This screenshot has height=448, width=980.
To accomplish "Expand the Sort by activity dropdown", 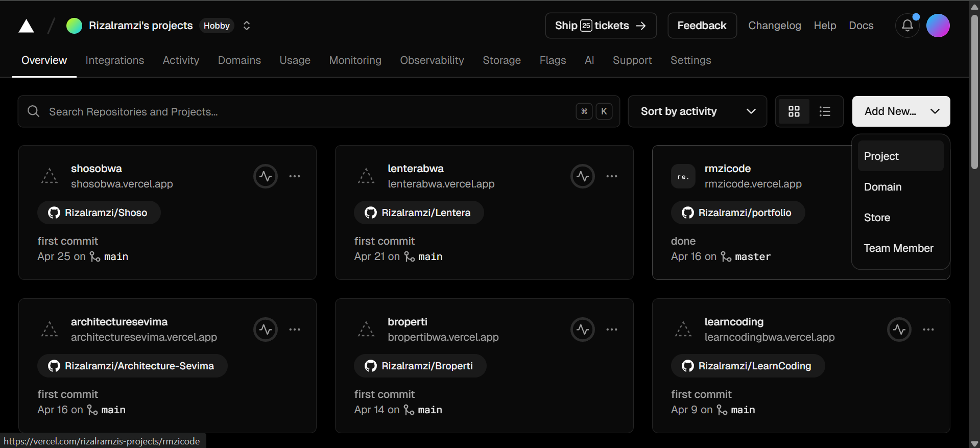I will pyautogui.click(x=698, y=111).
